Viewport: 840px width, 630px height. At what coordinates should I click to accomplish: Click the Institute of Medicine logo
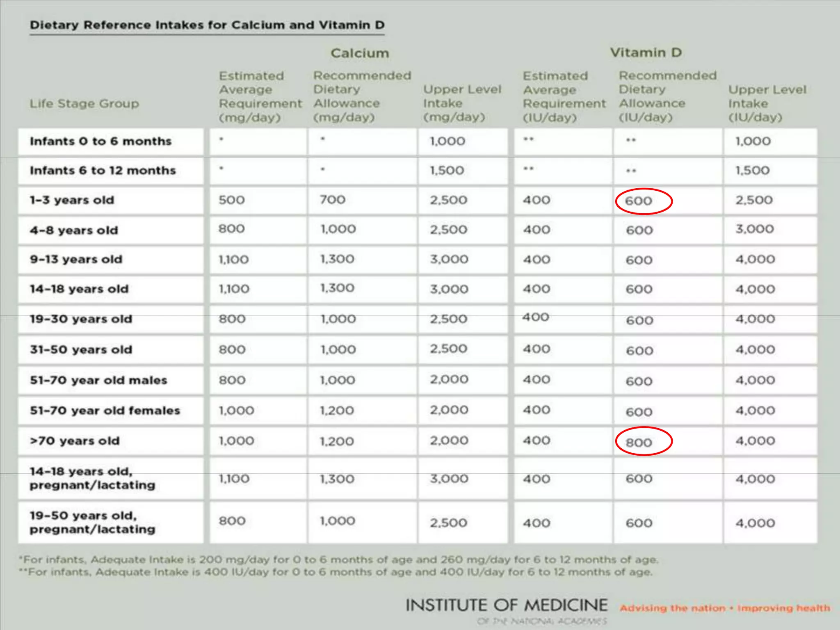coord(507,606)
